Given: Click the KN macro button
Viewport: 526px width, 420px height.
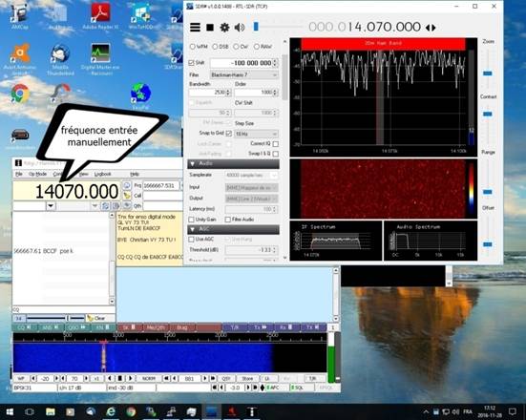Looking at the screenshot, I should point(103,327).
